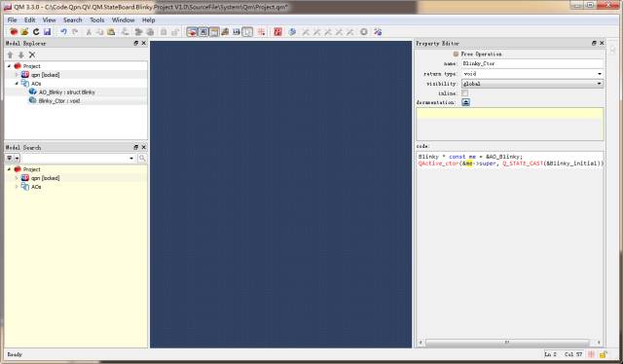Collapse the AOs package in Model Explorer
This screenshot has height=364, width=623.
point(17,84)
